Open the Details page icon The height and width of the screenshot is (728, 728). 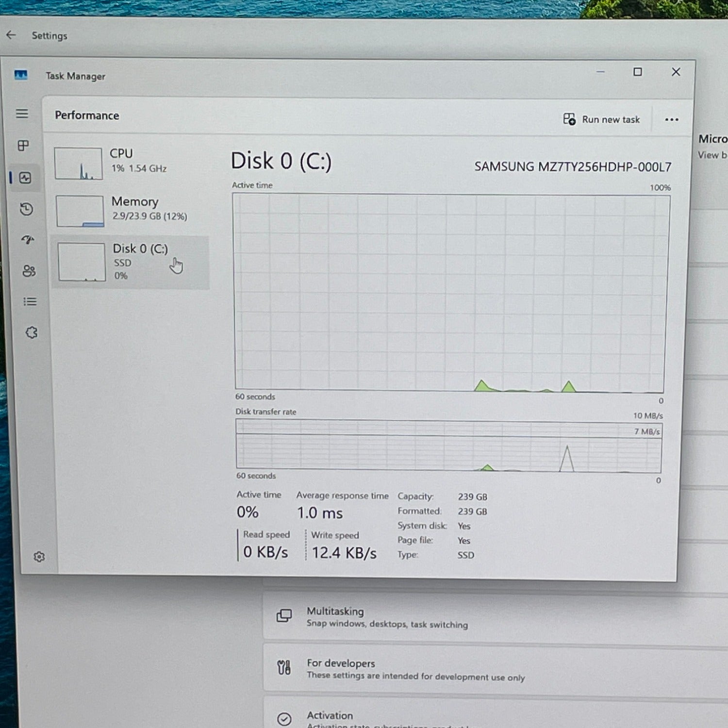coord(30,302)
